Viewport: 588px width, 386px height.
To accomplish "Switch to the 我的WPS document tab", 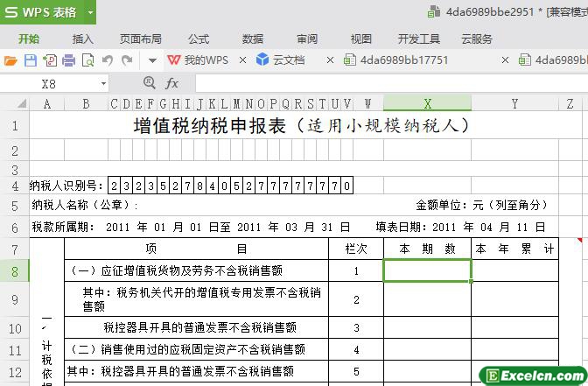I will [198, 60].
